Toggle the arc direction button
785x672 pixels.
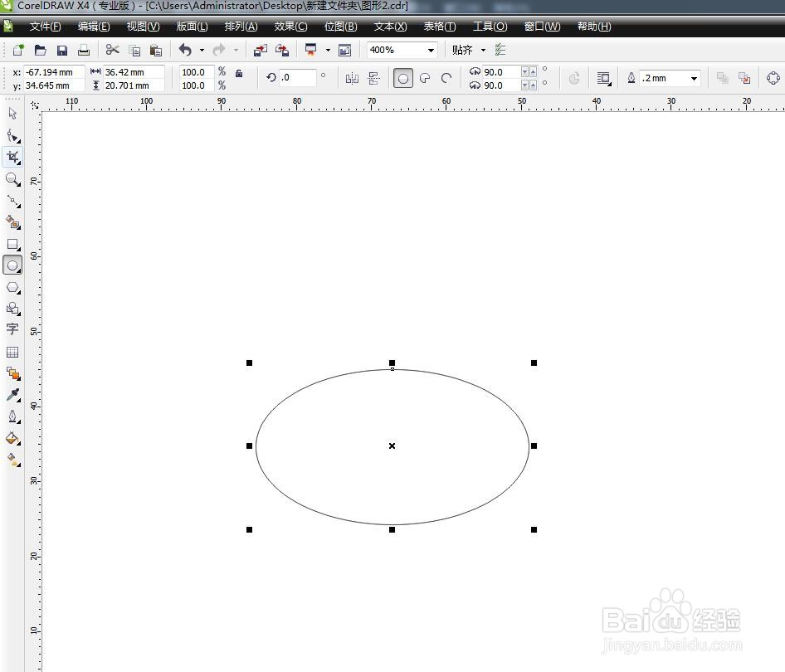574,78
